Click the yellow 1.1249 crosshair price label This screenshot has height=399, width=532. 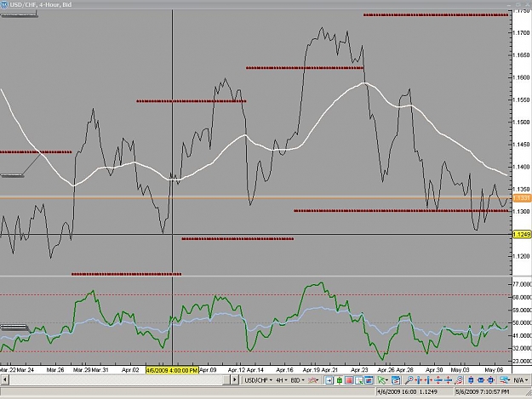(x=522, y=234)
